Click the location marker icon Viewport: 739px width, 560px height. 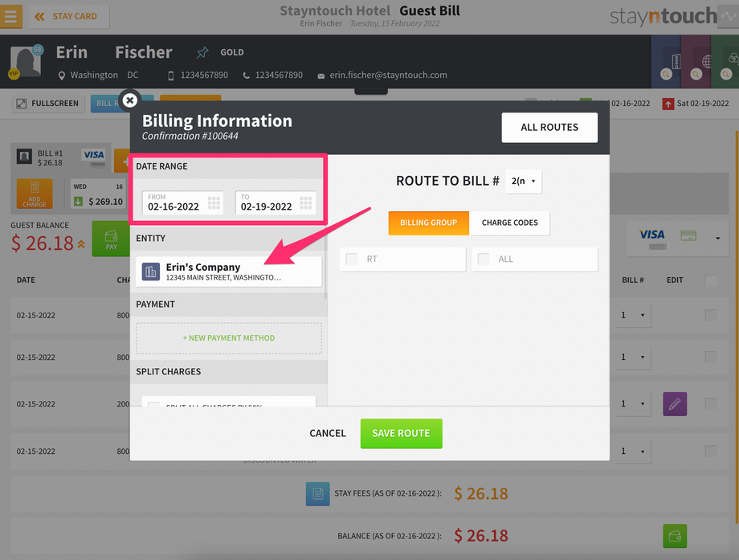point(62,76)
